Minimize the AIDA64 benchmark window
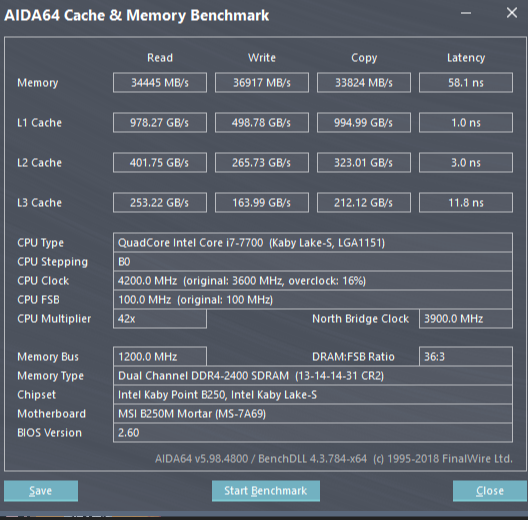Image resolution: width=528 pixels, height=520 pixels. 466,13
